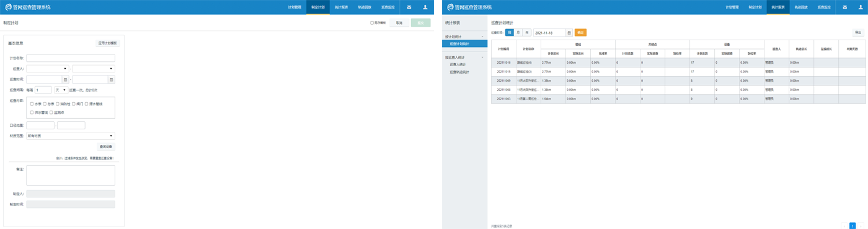Click the 备注 text area
Viewport: 868px width, 229px height.
pyautogui.click(x=71, y=175)
